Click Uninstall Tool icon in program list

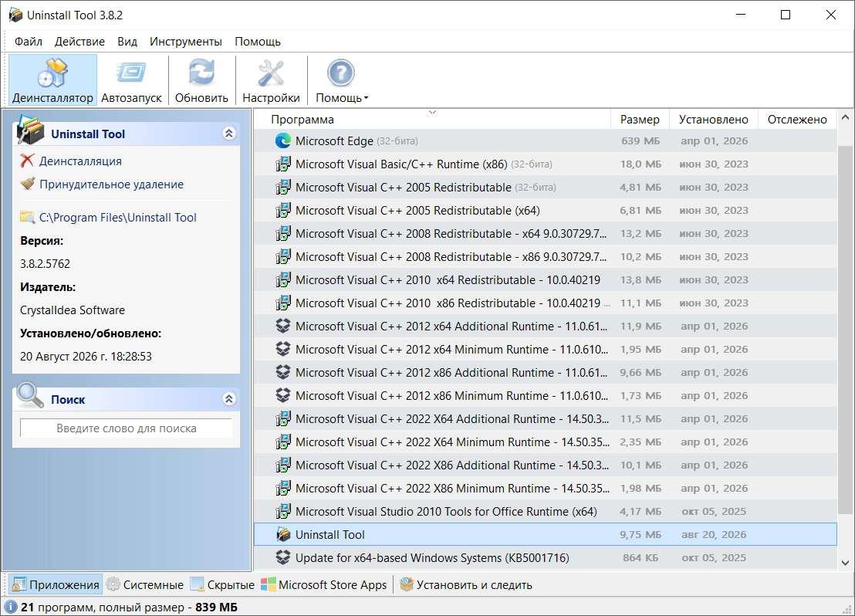pyautogui.click(x=283, y=535)
